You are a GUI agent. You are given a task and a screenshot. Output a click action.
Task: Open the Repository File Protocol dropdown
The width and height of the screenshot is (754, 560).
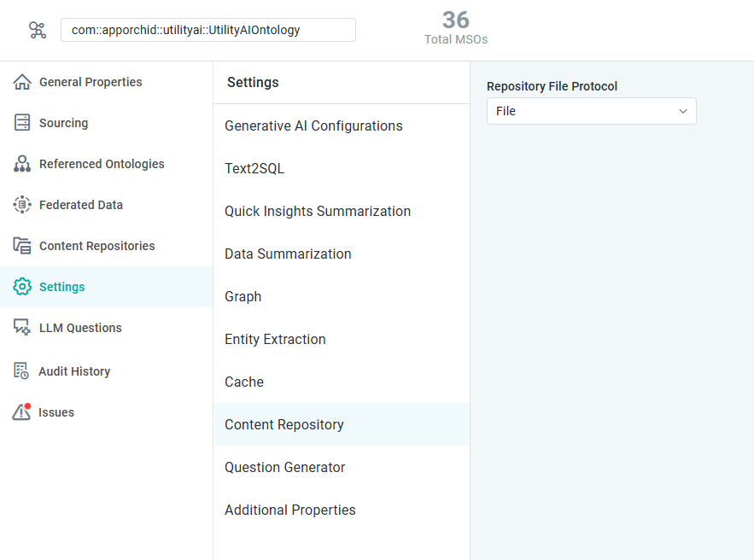point(591,111)
